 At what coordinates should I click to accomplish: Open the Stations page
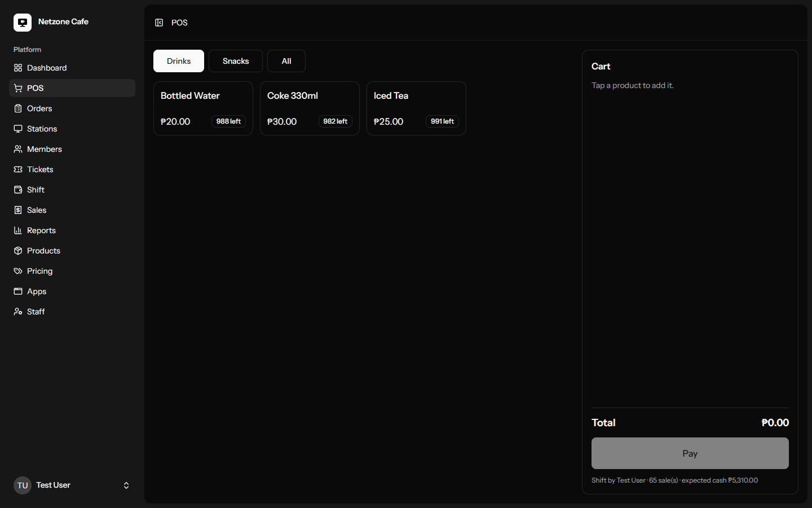(x=72, y=129)
